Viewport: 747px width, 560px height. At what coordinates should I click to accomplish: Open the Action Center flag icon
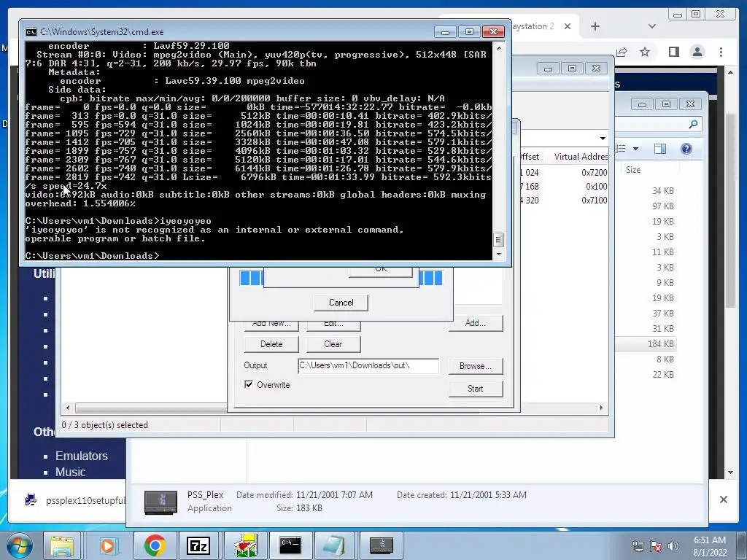pos(656,546)
